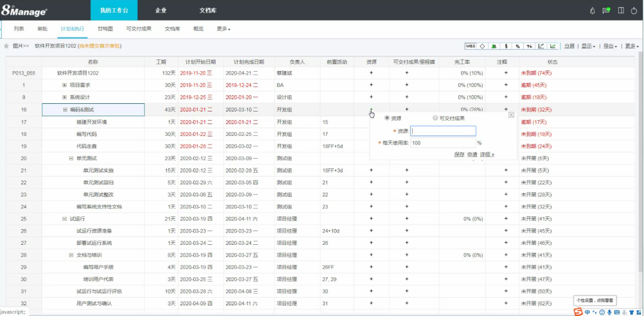Click the plus to add resource for 编写代码
The image size is (644, 316).
(x=372, y=134)
